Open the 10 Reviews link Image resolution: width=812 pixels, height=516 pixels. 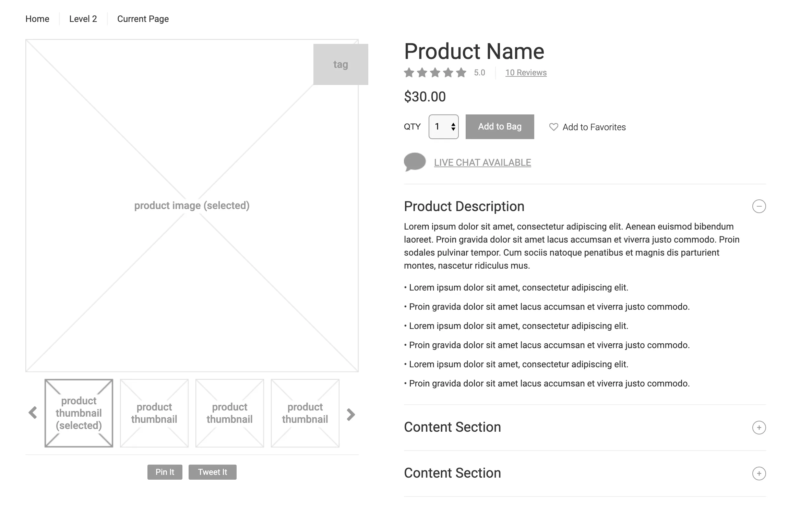point(526,73)
